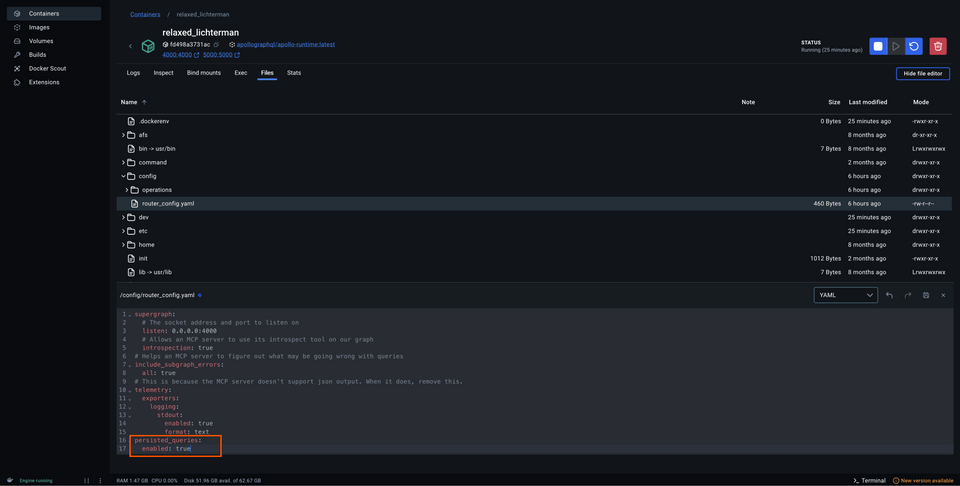Expand the operations folder
This screenshot has width=960, height=486.
[128, 190]
